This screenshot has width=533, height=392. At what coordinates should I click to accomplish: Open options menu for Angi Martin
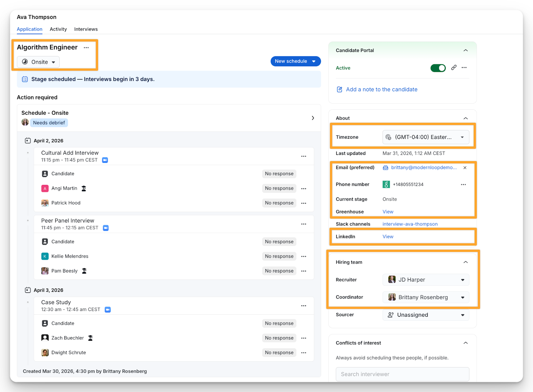pos(303,189)
